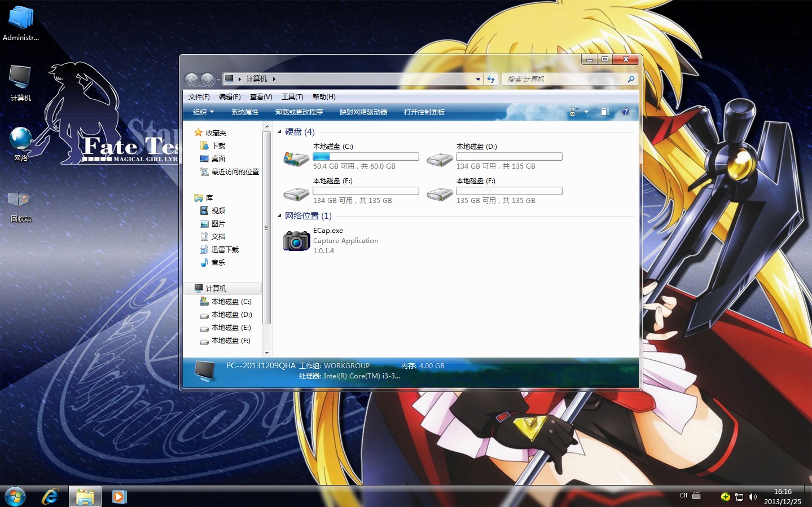The height and width of the screenshot is (507, 812).
Task: Collapse the 网络位置 (1) group
Action: click(279, 216)
